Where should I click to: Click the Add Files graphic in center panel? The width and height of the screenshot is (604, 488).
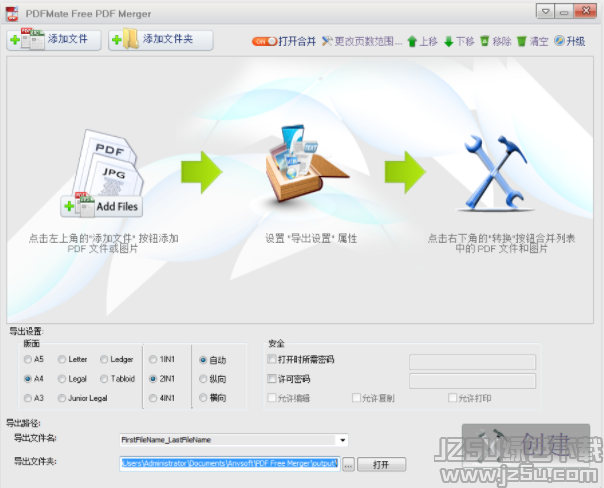[104, 206]
